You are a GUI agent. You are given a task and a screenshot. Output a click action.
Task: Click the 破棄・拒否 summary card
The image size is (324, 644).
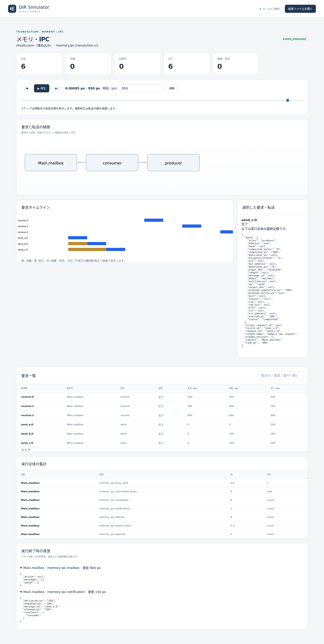[236, 64]
